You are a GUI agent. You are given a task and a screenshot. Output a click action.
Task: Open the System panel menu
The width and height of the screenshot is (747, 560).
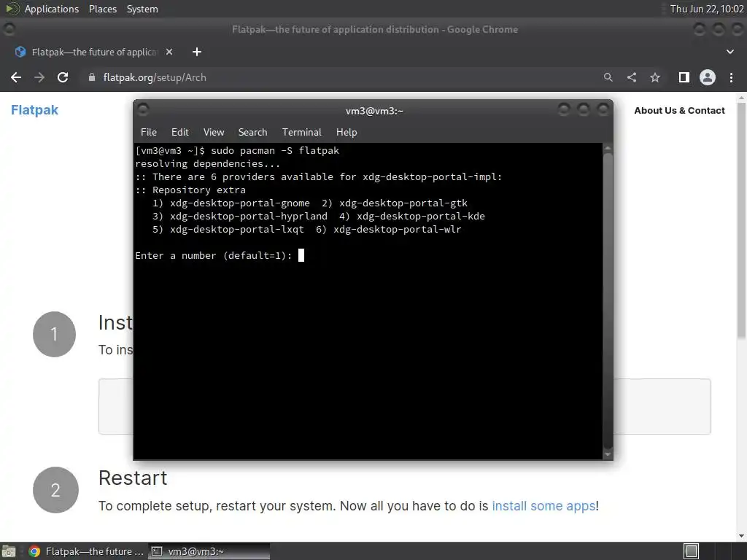tap(142, 9)
